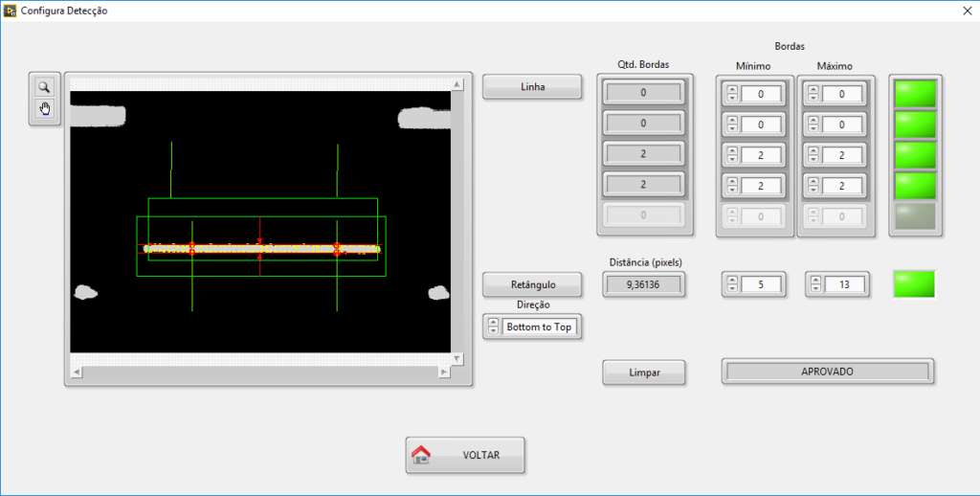Click the distance maximum field showing 13
Viewport: 980px width, 496px height.
point(844,284)
